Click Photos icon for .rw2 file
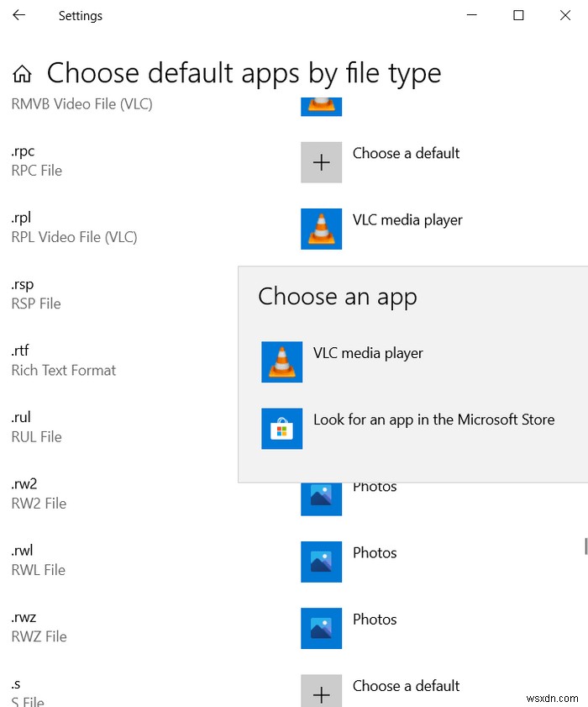 [x=321, y=499]
